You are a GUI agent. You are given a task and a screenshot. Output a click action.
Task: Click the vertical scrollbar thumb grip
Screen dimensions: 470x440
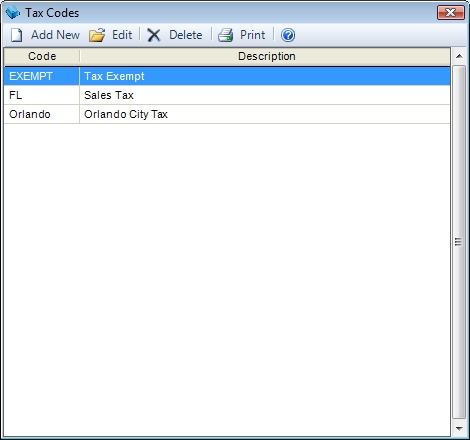459,242
